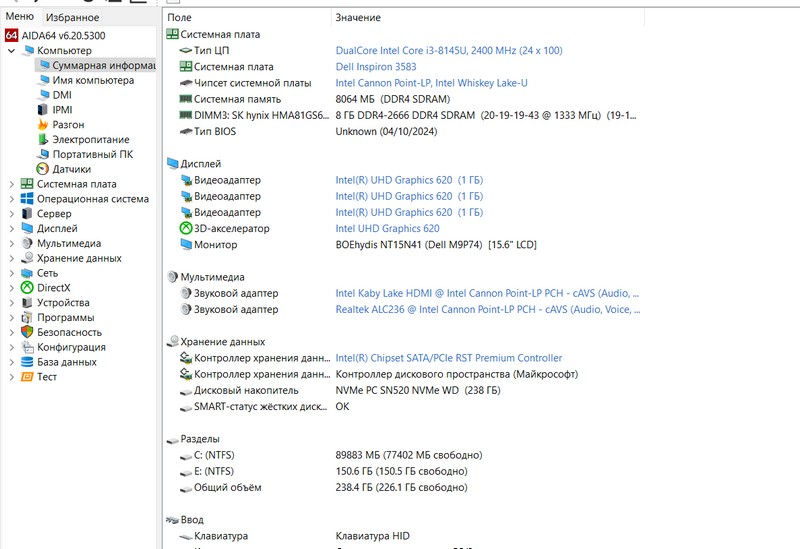Click the Безопасность shield icon
Viewport: 800px width, 549px height.
[x=26, y=332]
